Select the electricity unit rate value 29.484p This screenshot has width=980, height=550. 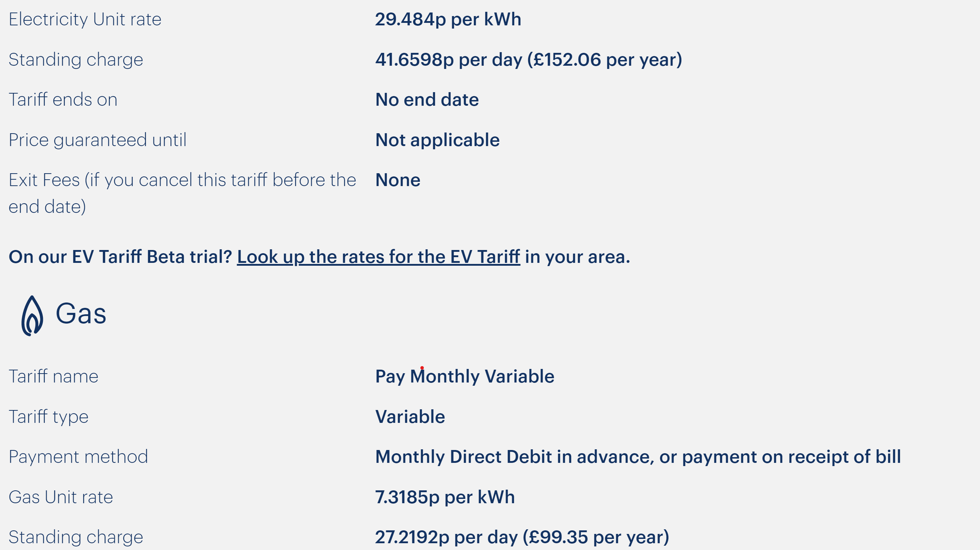(448, 19)
